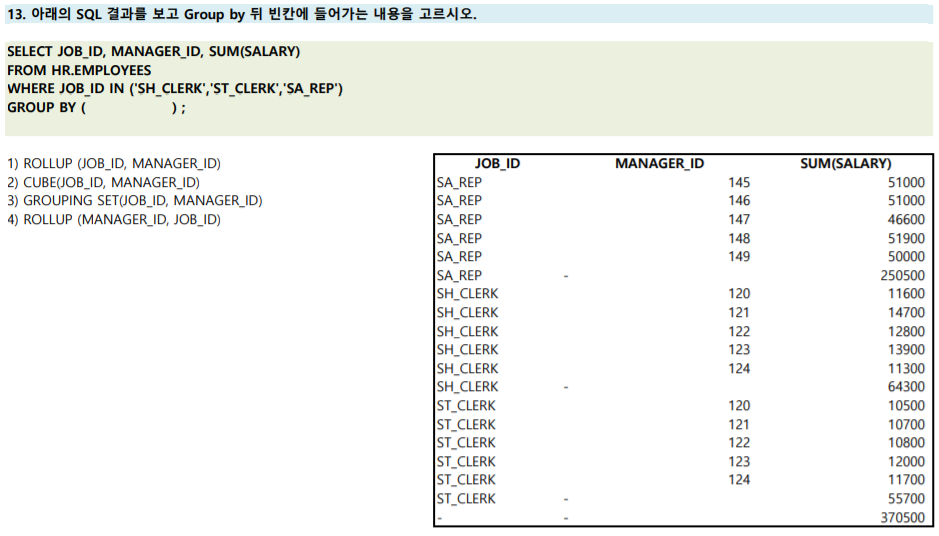The image size is (939, 536).
Task: Click the SA_REP subtotal 250500 cell
Action: pyautogui.click(x=902, y=275)
